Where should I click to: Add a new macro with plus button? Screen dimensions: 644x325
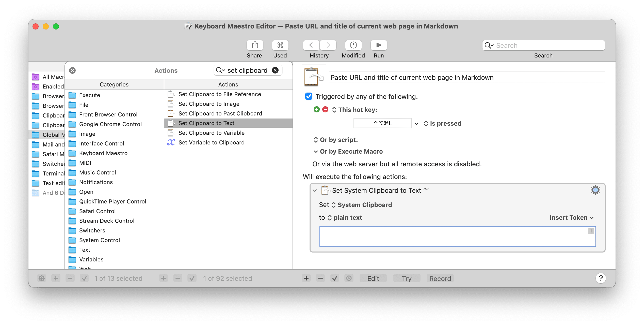tap(164, 278)
